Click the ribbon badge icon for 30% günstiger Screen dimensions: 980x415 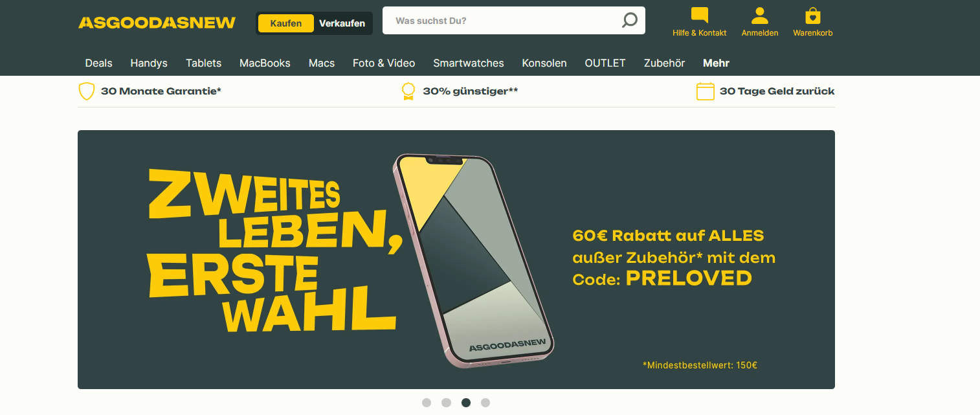tap(408, 91)
